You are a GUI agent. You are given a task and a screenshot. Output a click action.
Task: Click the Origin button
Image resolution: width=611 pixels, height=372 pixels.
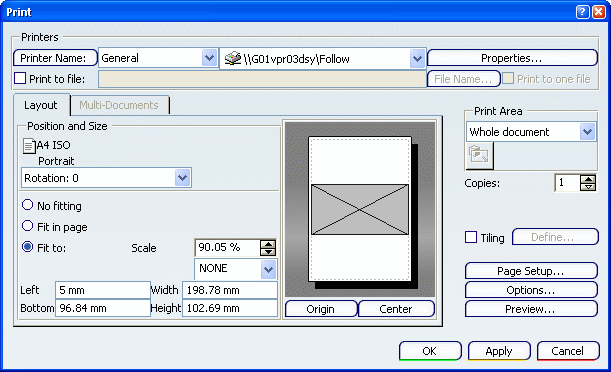pos(321,309)
